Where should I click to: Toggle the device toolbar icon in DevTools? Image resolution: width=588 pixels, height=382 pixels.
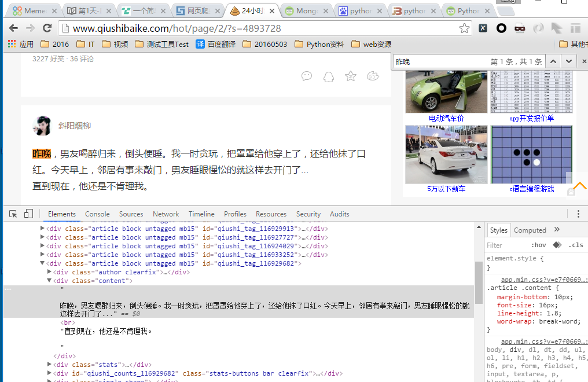tap(28, 214)
